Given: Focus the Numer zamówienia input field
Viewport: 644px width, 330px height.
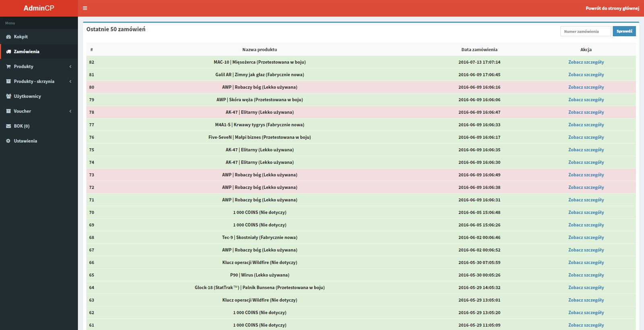Looking at the screenshot, I should [585, 31].
